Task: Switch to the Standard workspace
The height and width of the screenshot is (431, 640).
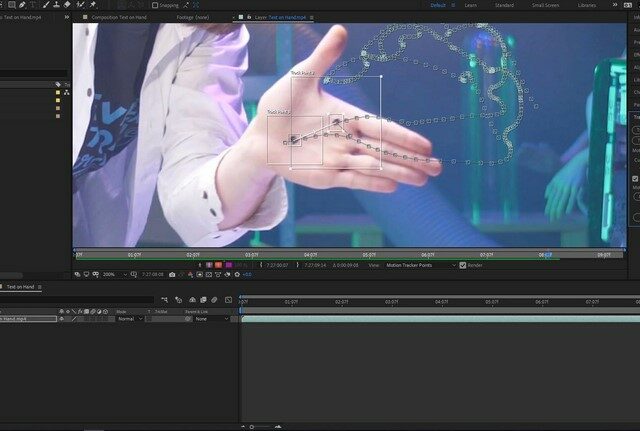Action: tap(504, 5)
